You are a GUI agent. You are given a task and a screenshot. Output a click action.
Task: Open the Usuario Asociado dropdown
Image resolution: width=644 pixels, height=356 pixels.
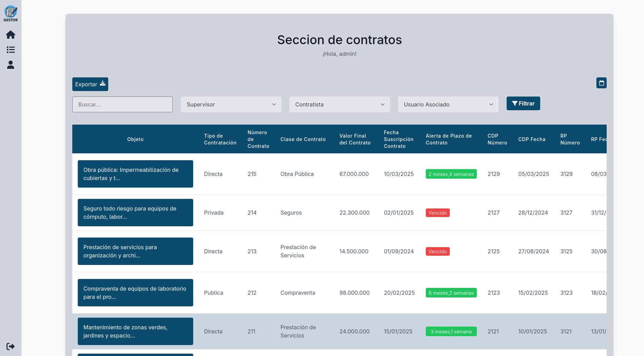click(x=448, y=104)
